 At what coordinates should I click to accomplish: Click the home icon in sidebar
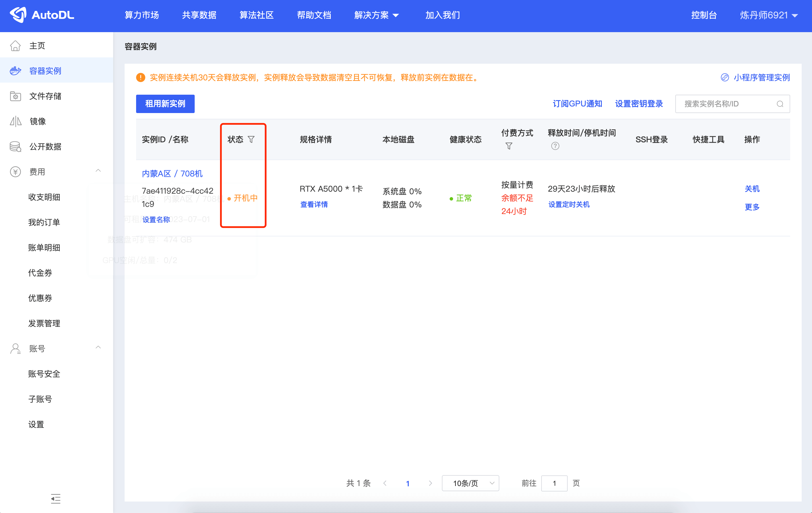coord(15,46)
